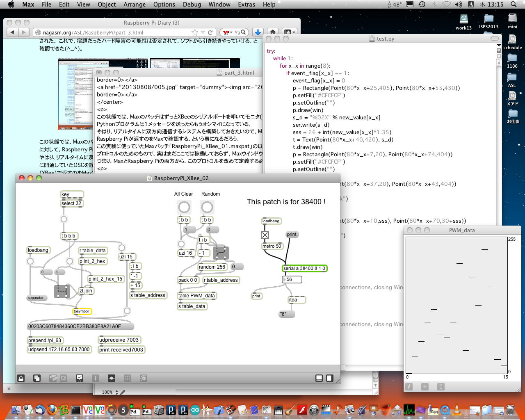Open the Arrange menu

(x=135, y=5)
